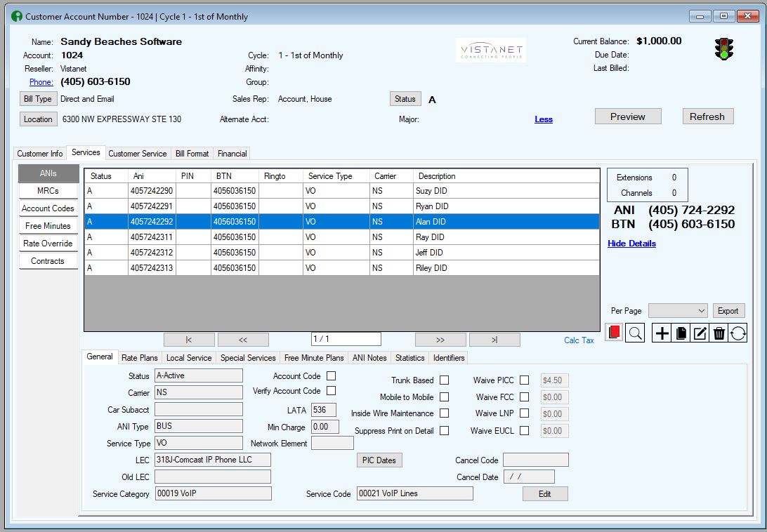Open the Rate Plans sub-tab
Screen dimensions: 767x532
[139, 358]
